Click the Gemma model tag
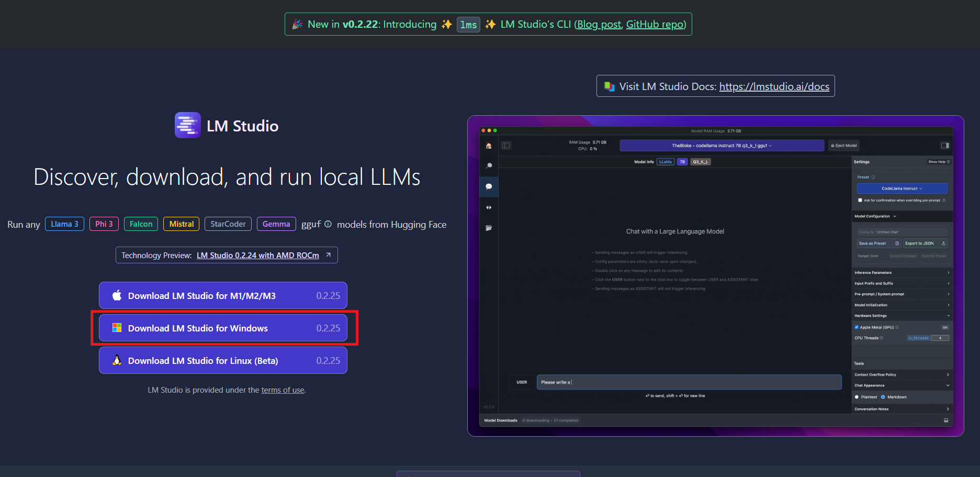Screen dimensions: 980x477 tap(276, 224)
